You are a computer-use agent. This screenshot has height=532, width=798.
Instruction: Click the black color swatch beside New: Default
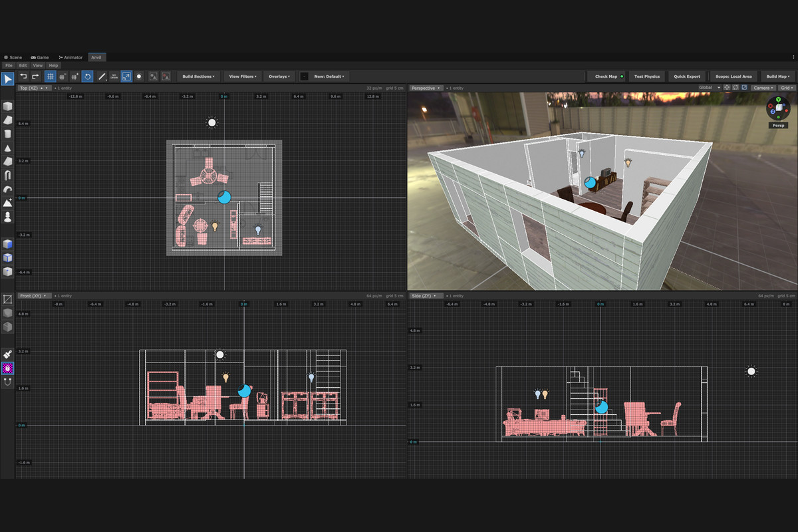pos(304,76)
